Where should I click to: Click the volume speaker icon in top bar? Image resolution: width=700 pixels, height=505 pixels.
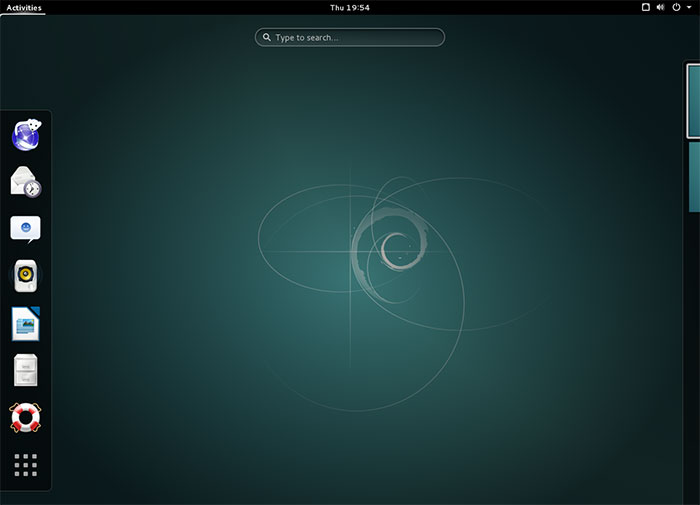click(660, 7)
